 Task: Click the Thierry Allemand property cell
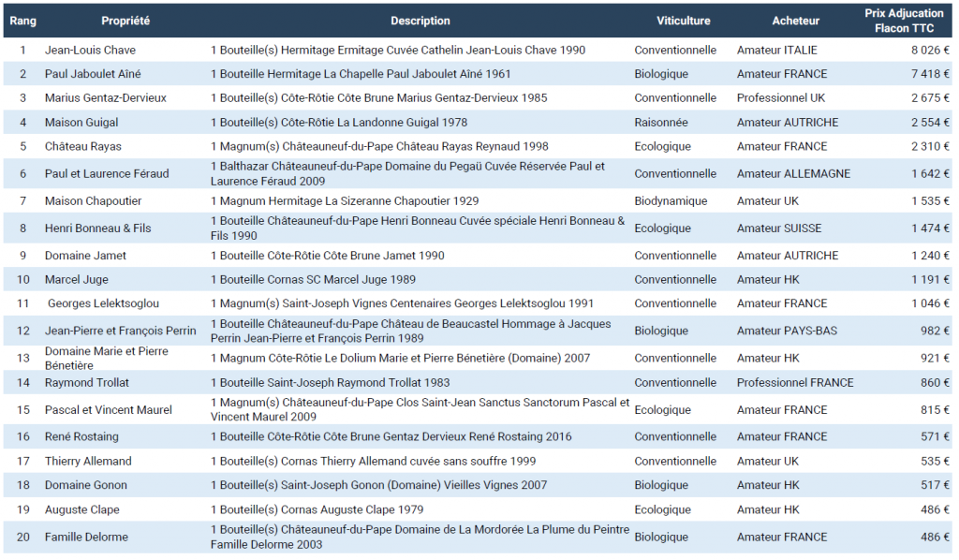(88, 461)
